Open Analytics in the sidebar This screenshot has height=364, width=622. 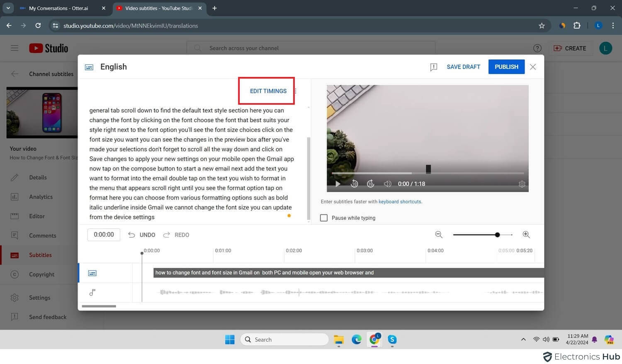[41, 197]
